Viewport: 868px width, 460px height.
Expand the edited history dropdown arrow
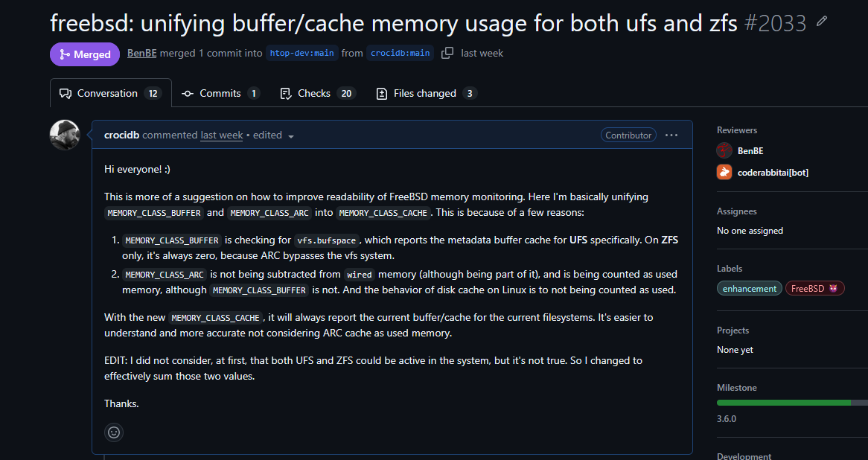[291, 136]
